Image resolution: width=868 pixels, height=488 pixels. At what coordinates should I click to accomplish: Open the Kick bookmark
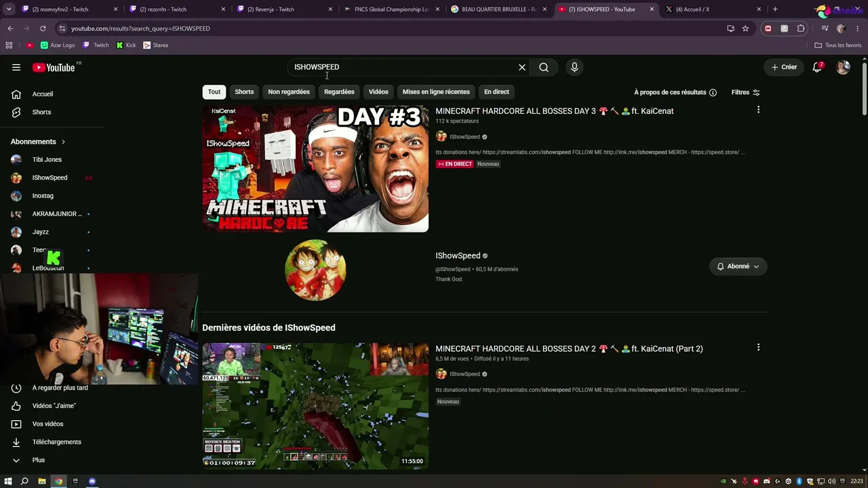(126, 45)
